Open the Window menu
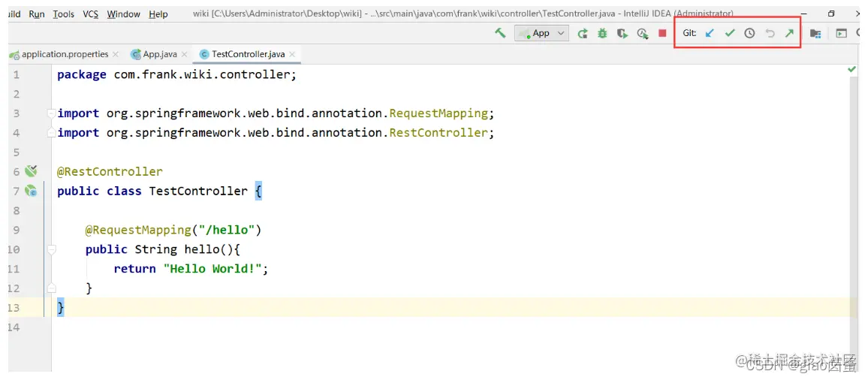868x380 pixels. [124, 14]
